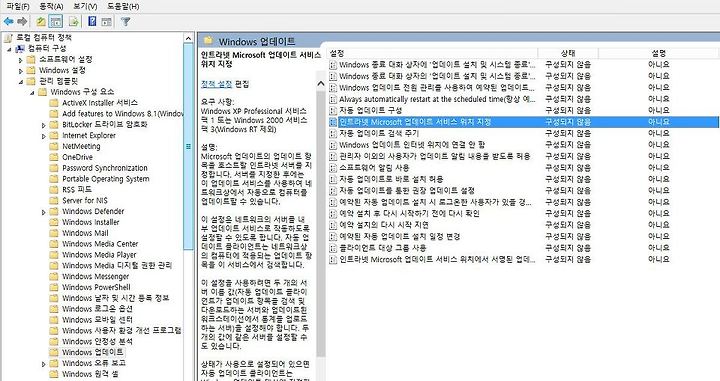Click the tree pane scrollbar up arrow
This screenshot has height=381, width=720.
click(188, 38)
